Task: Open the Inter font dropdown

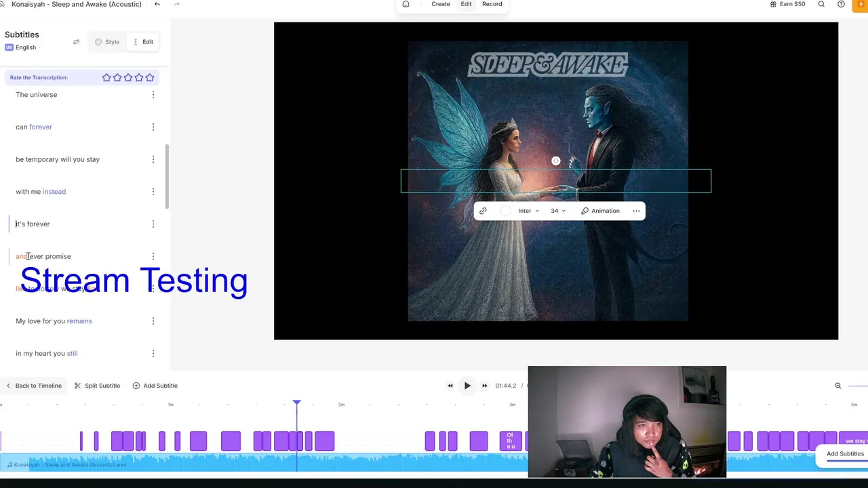Action: (529, 211)
